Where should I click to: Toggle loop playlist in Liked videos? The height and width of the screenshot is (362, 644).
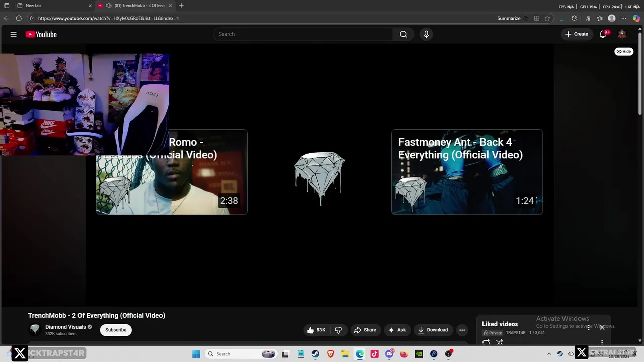point(486,342)
